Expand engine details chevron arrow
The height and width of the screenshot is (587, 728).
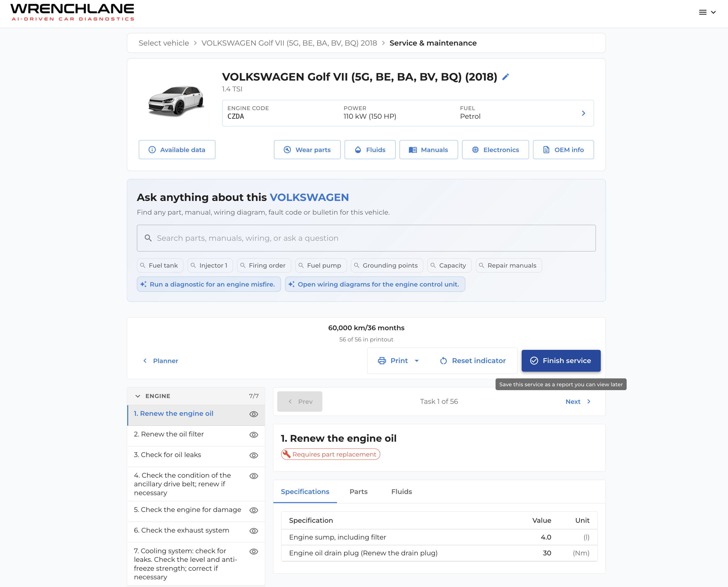point(584,113)
